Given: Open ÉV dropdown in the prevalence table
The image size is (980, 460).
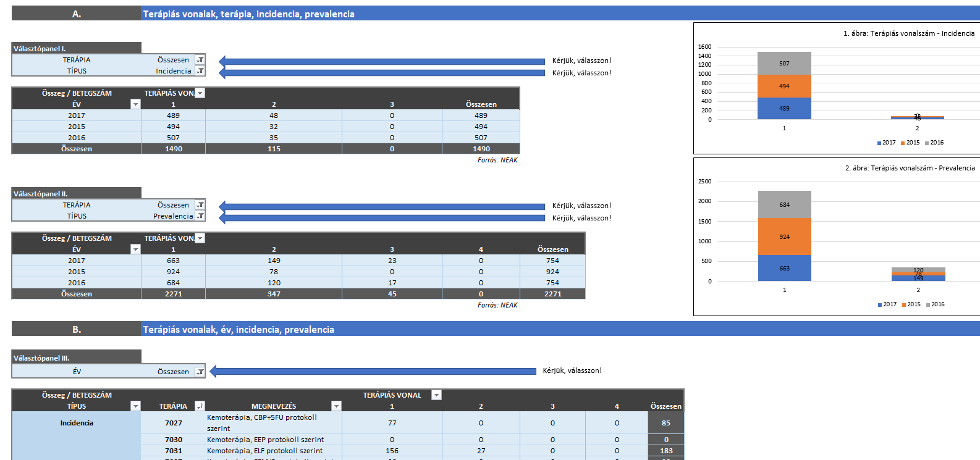Looking at the screenshot, I should coord(135,249).
